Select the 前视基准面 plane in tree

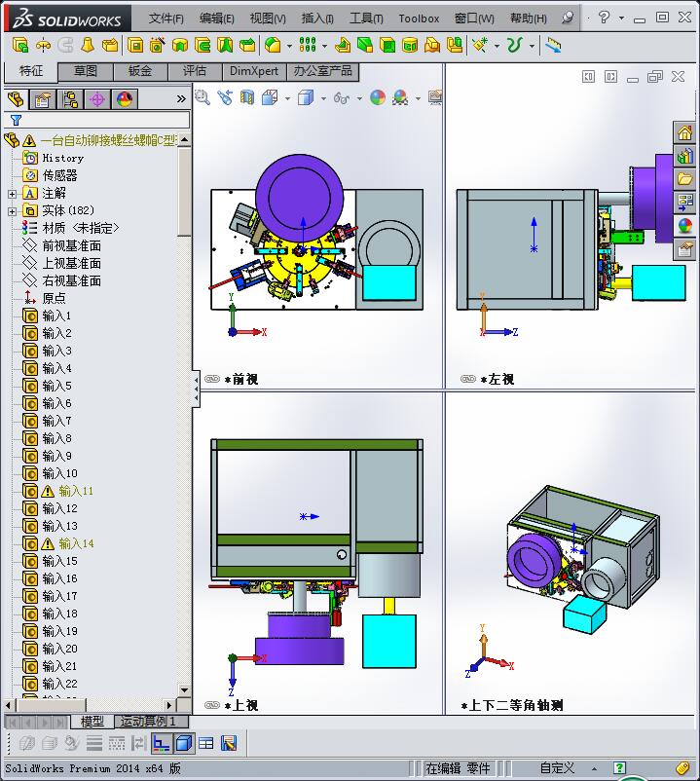pos(72,246)
